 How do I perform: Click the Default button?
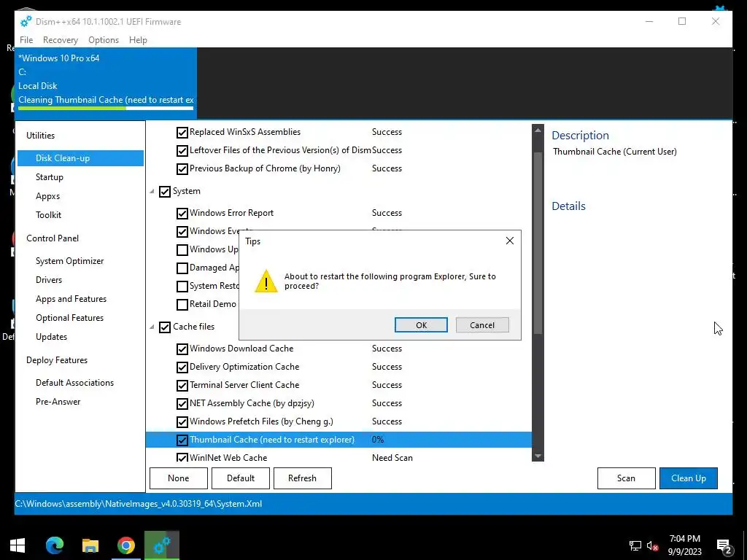point(241,478)
